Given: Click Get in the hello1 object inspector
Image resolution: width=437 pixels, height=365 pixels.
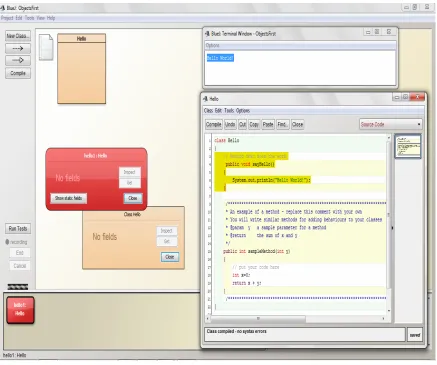Looking at the screenshot, I should point(130,183).
